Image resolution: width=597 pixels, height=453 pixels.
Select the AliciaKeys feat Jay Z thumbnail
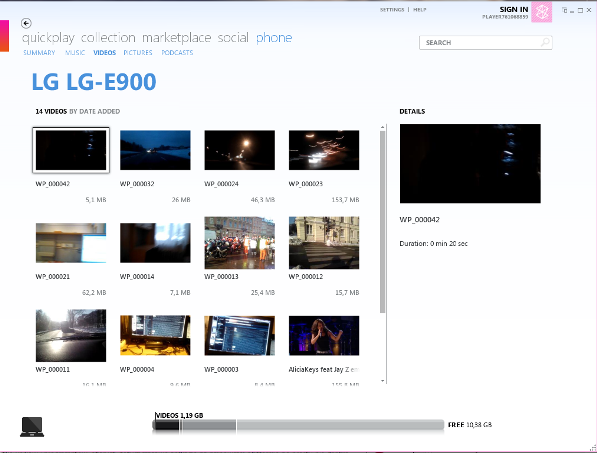(324, 335)
